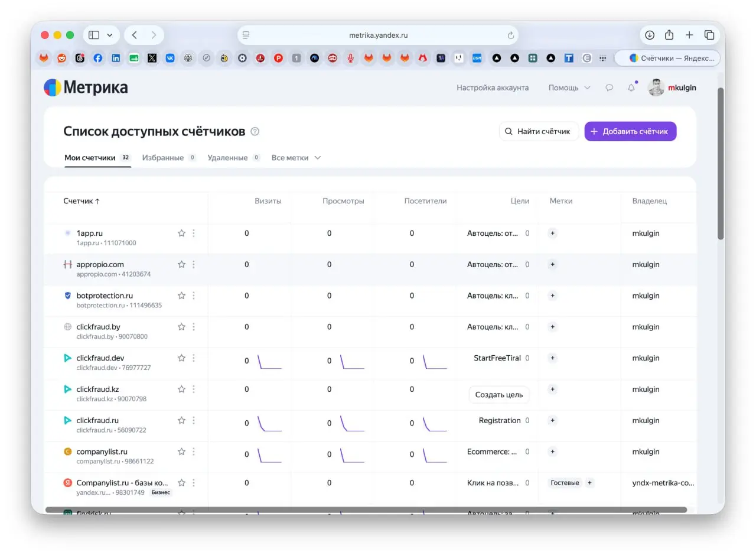This screenshot has width=756, height=555.
Task: Click the horizontal table scrollbar
Action: coord(366,509)
